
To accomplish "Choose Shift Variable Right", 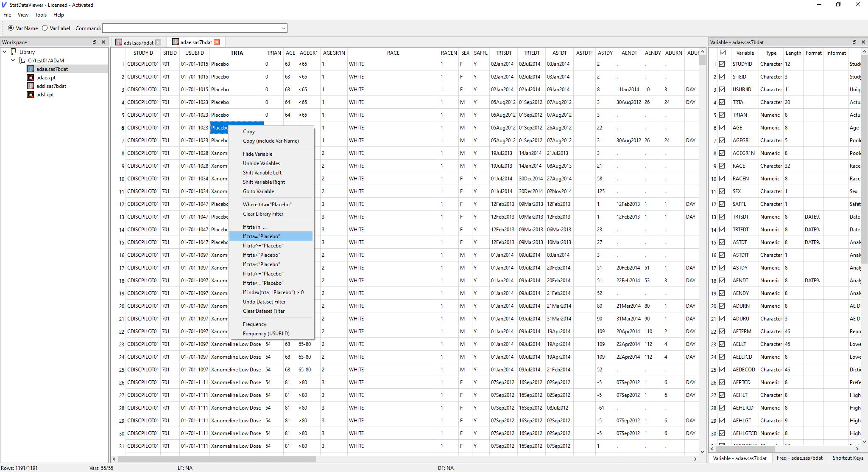I will [271, 182].
